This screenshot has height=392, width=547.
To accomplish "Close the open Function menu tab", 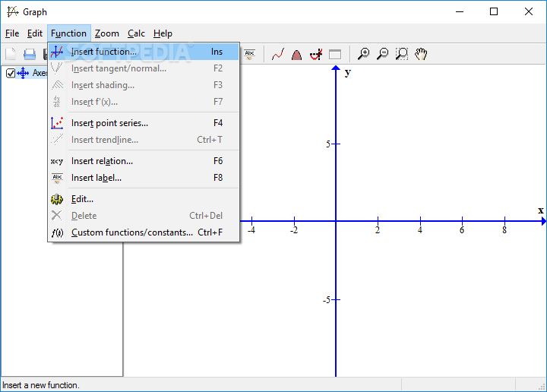I will [x=68, y=33].
